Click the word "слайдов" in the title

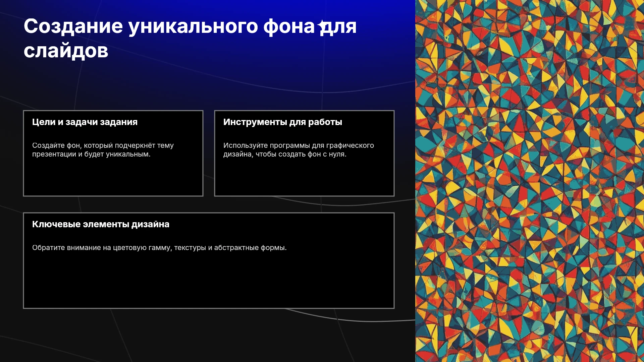(x=66, y=51)
